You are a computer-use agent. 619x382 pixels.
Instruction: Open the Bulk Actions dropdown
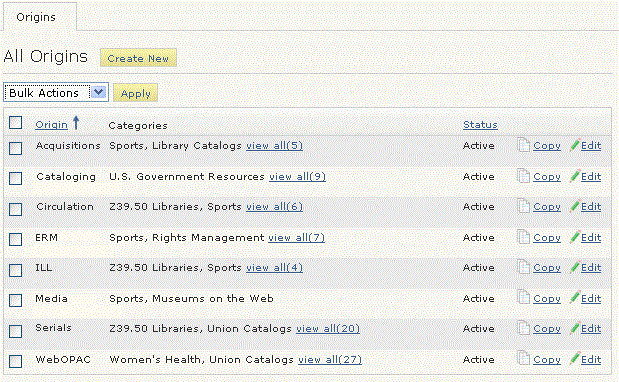point(56,93)
